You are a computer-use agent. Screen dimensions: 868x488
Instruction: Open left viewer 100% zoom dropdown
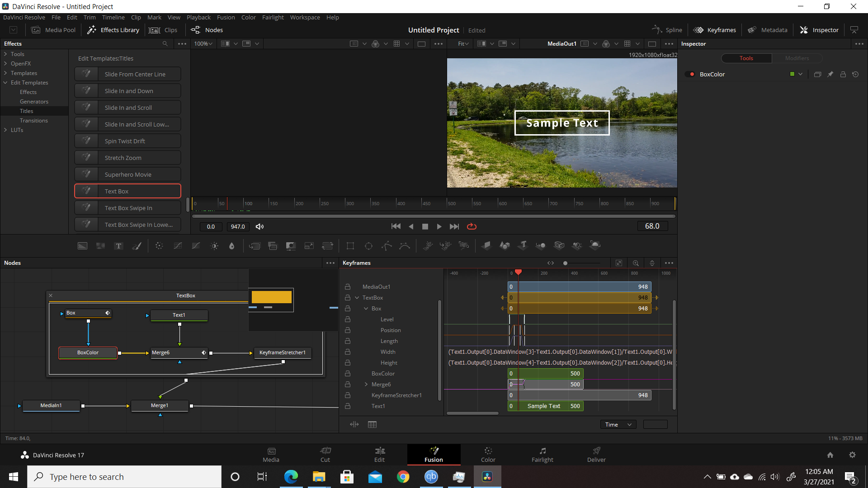pos(203,44)
